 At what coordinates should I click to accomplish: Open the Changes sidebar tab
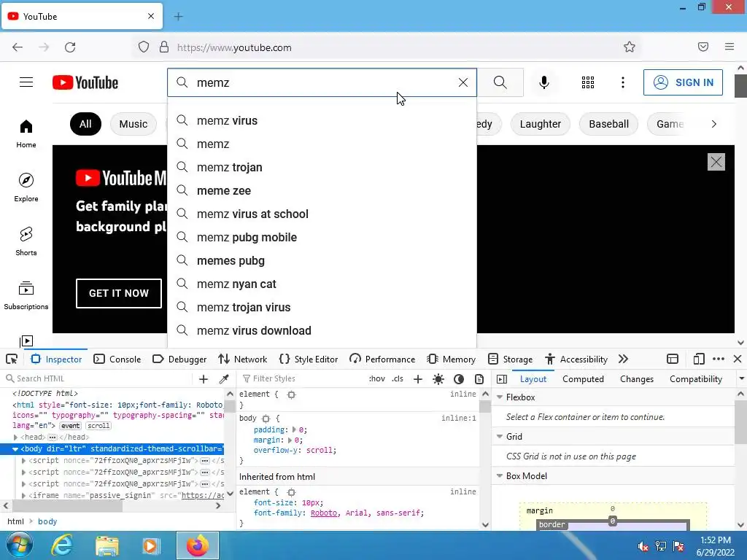coord(636,379)
